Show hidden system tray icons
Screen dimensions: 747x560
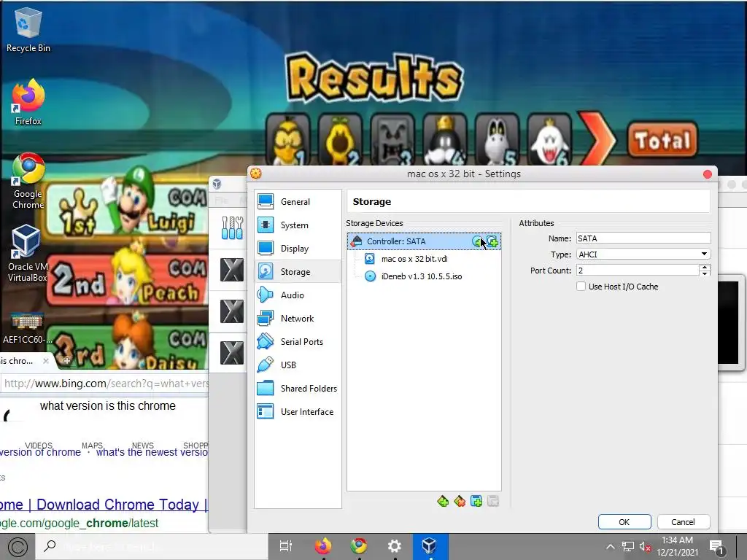[x=611, y=547]
